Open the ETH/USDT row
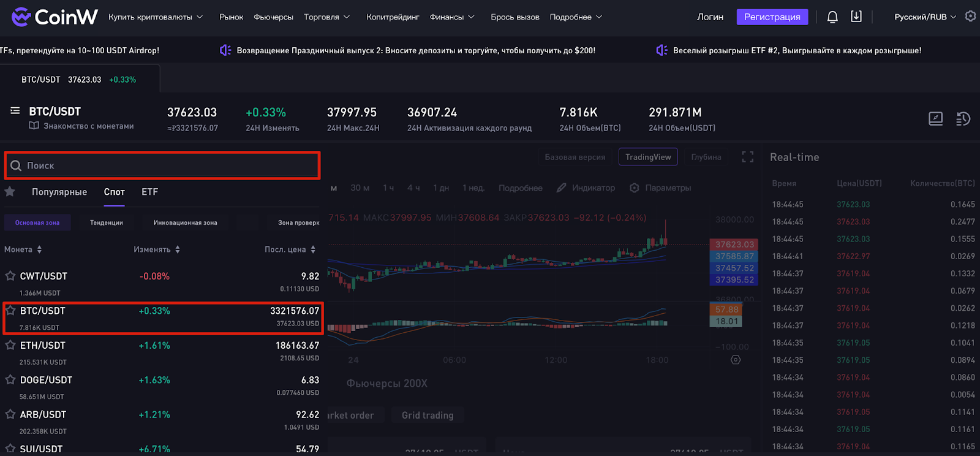980x456 pixels. tap(162, 352)
